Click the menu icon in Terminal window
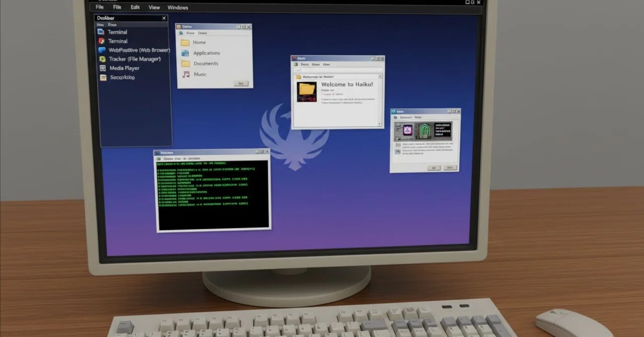Screen dimensions: 644x337 pyautogui.click(x=157, y=158)
